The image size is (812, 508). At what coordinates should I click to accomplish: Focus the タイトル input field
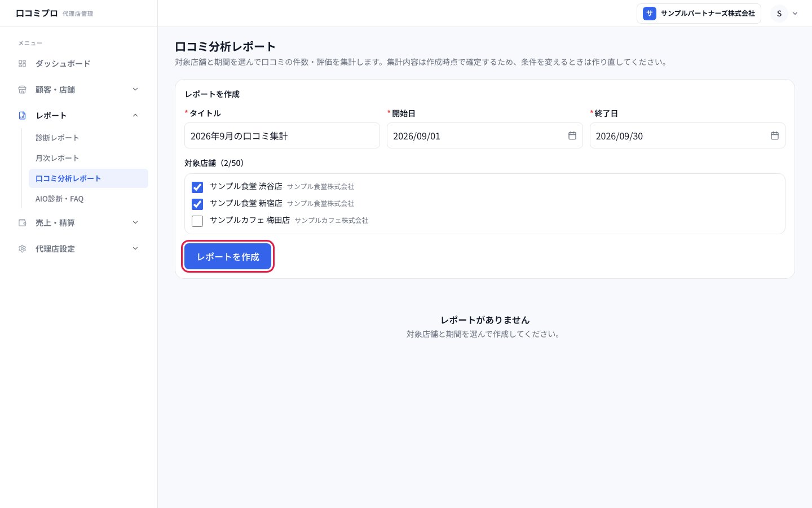click(282, 135)
